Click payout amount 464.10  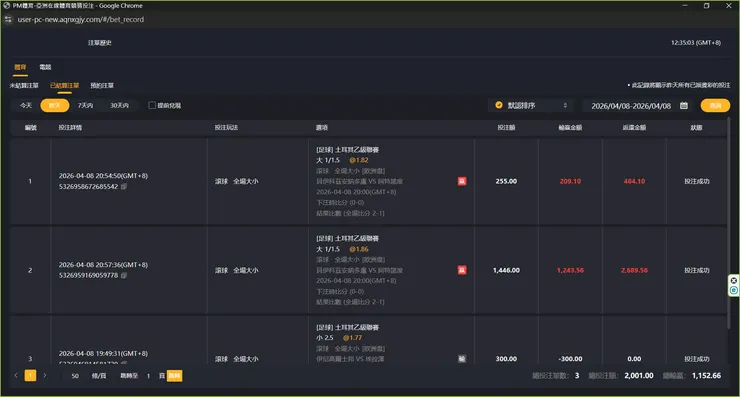[x=634, y=181]
